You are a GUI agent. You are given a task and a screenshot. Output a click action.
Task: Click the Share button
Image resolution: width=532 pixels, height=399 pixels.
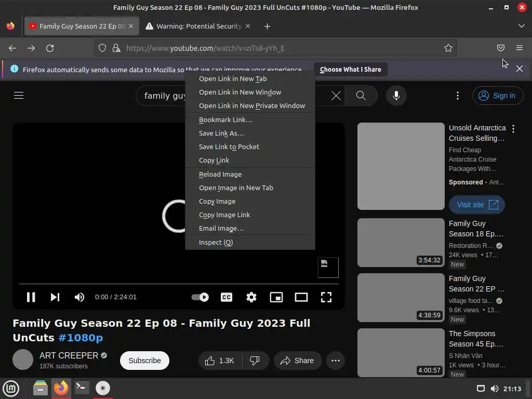(x=297, y=361)
